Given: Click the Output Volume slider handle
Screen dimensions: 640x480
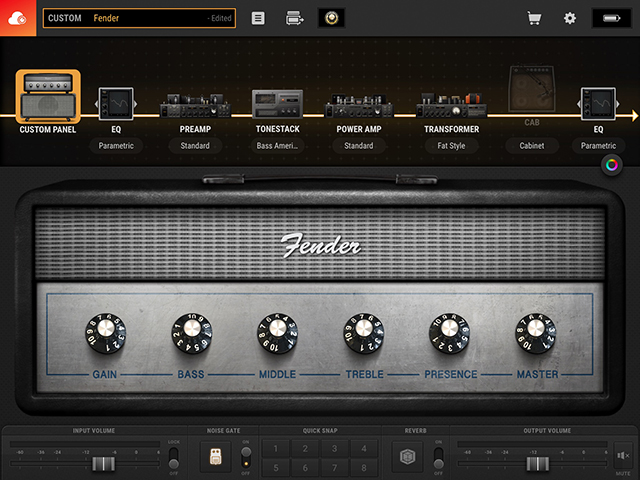Looking at the screenshot, I should click(536, 463).
